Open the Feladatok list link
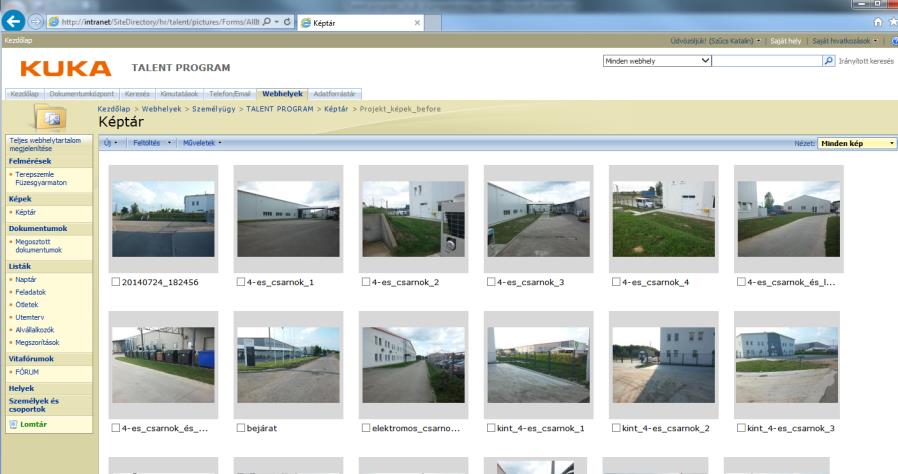 [x=30, y=292]
